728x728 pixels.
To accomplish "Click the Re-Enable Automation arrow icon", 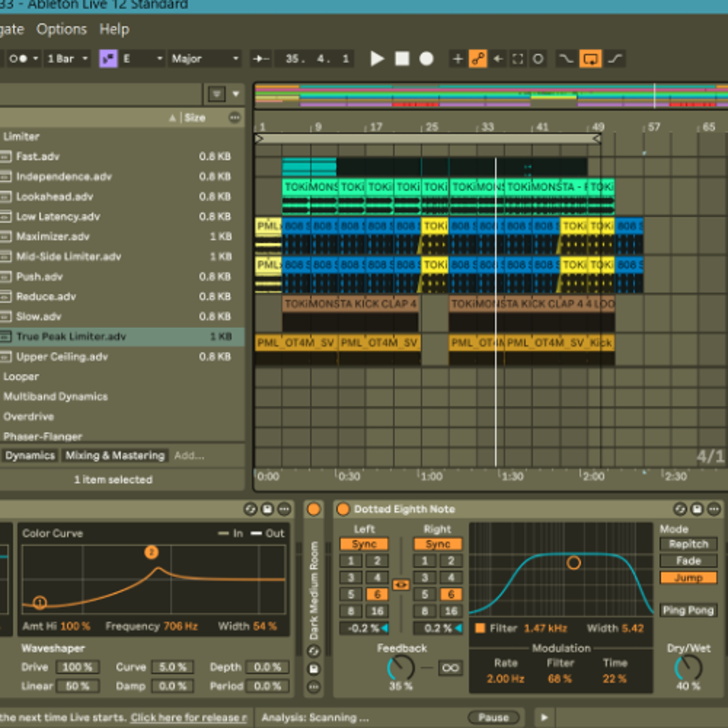I will coord(498,59).
